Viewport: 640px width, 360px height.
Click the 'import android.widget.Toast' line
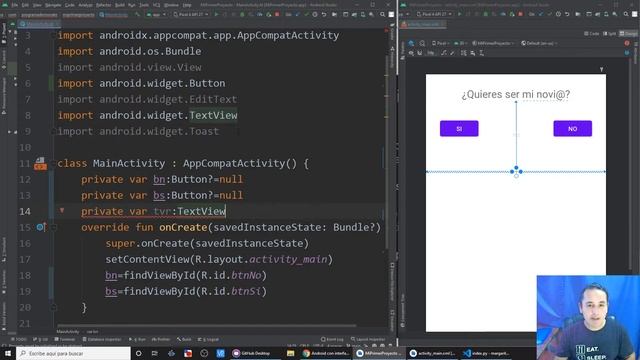(x=138, y=131)
